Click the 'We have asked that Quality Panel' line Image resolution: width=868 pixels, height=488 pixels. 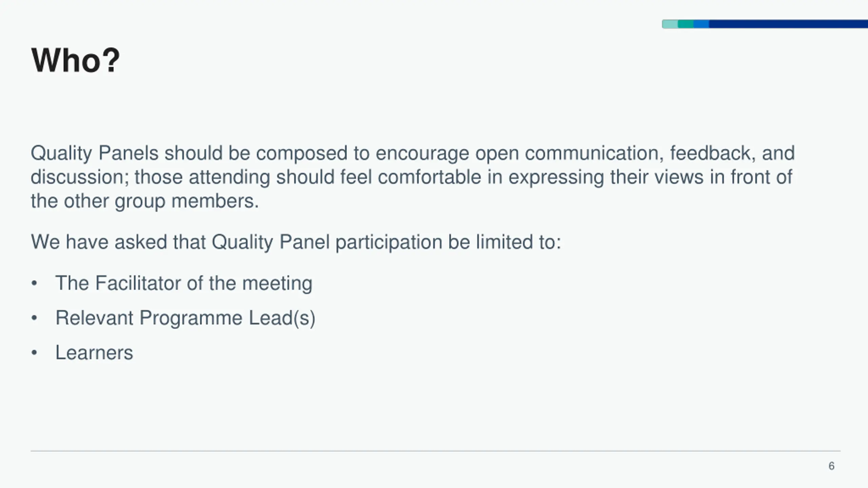pos(296,242)
